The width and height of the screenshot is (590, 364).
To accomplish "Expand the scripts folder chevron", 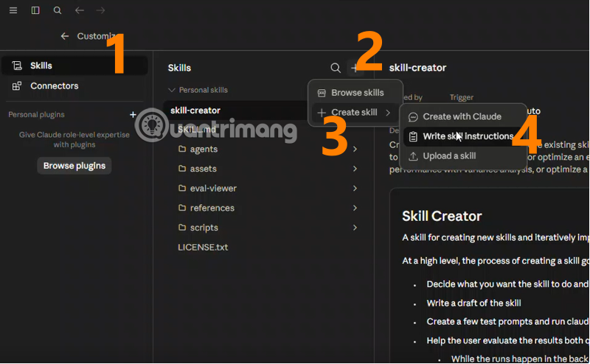I will point(355,228).
